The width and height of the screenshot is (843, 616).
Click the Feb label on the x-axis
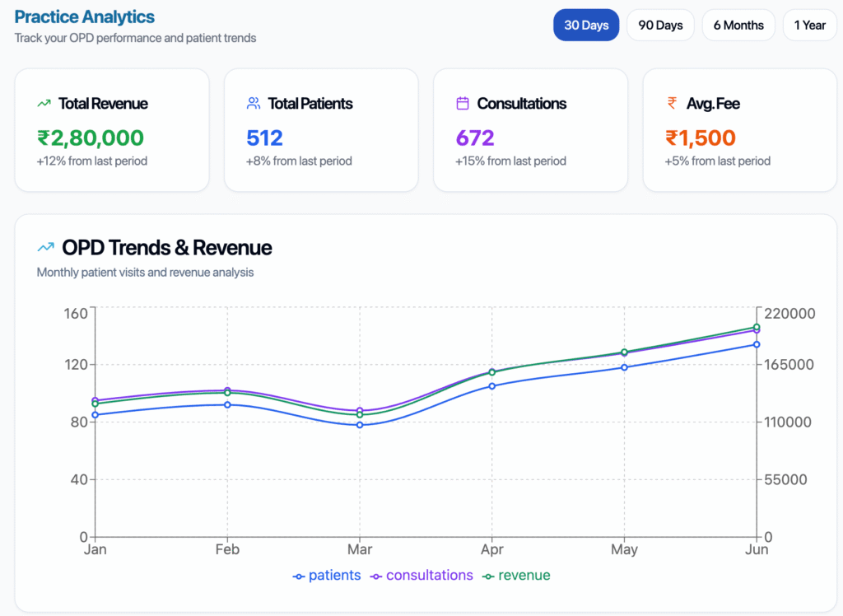point(227,549)
